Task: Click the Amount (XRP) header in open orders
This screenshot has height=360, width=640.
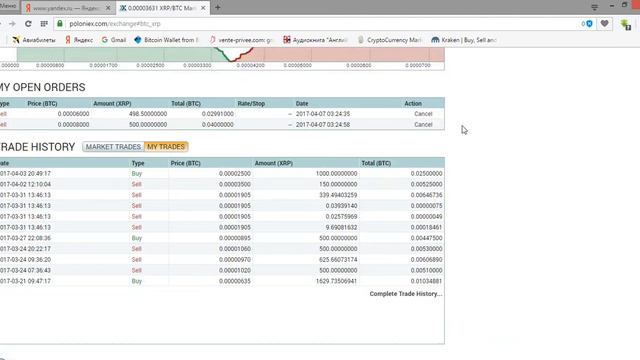Action: pos(112,104)
